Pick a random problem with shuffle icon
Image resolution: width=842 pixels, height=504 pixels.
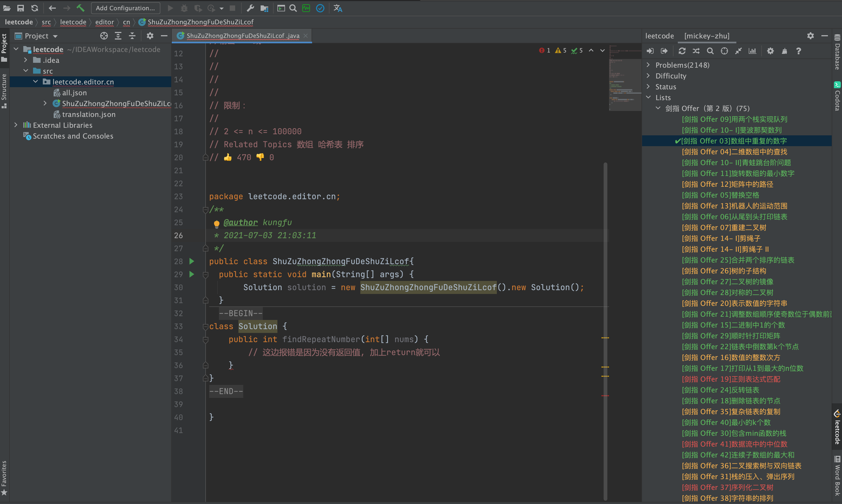pos(696,51)
